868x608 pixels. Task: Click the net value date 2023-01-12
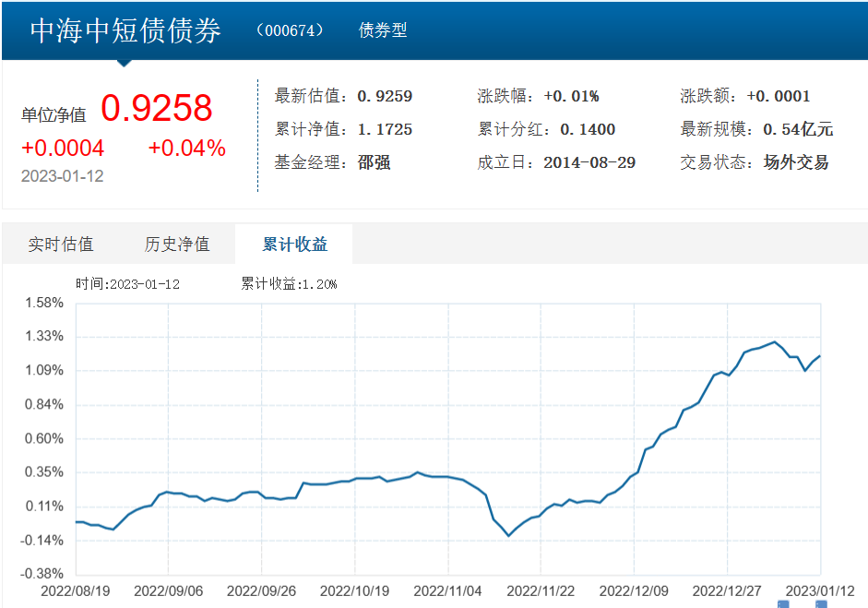point(62,176)
